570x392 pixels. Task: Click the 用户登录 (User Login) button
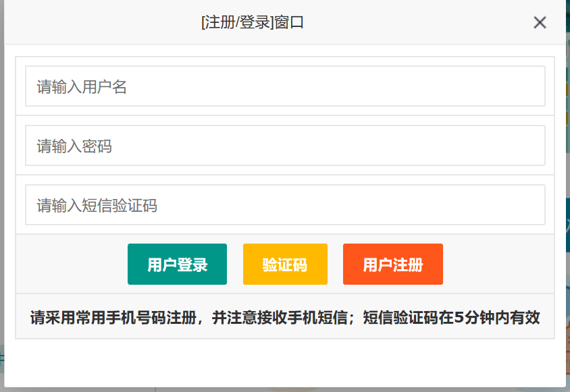pos(177,264)
